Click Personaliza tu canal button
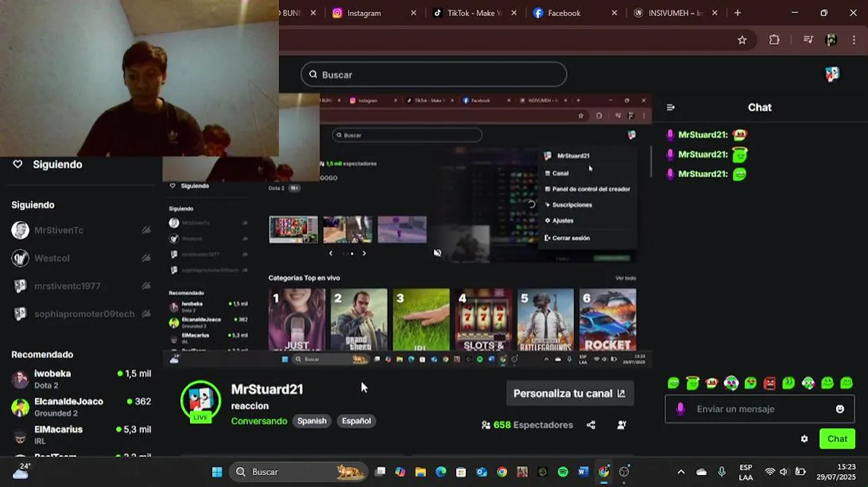 point(569,393)
